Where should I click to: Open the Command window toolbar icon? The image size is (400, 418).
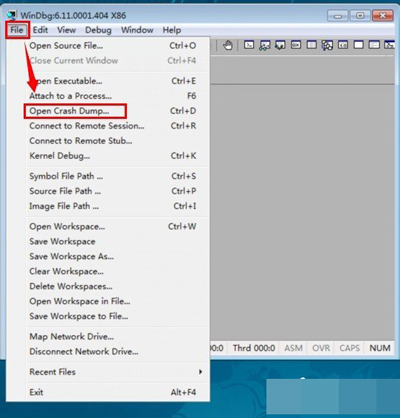pos(249,45)
